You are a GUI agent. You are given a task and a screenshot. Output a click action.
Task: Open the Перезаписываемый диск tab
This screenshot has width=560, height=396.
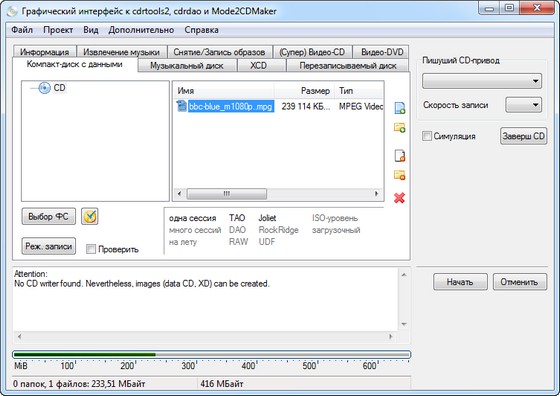pos(348,66)
